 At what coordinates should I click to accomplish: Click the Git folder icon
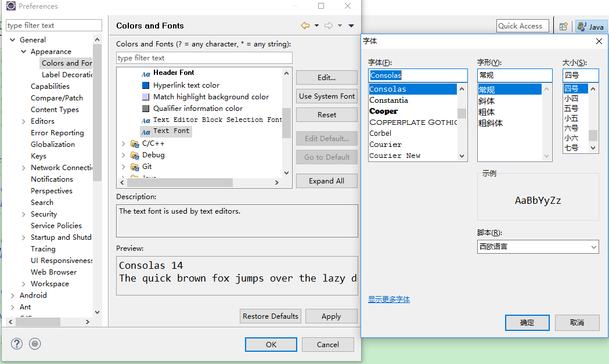(x=135, y=167)
